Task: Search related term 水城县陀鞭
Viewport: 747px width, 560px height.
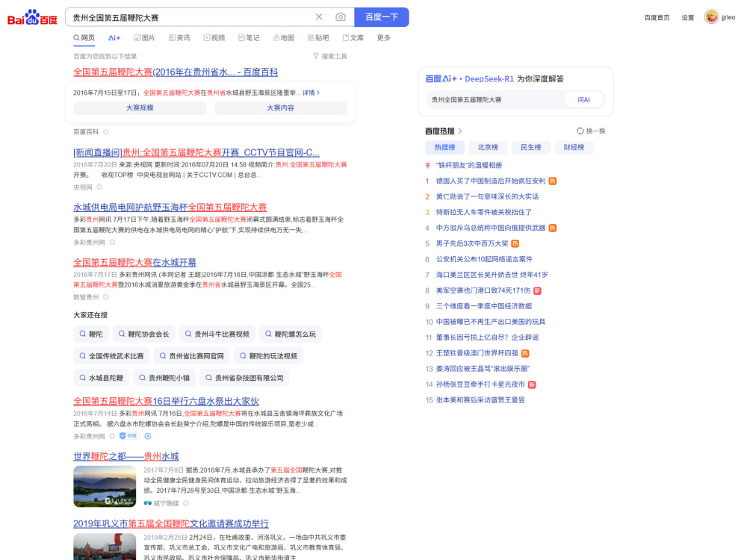Action: 102,378
